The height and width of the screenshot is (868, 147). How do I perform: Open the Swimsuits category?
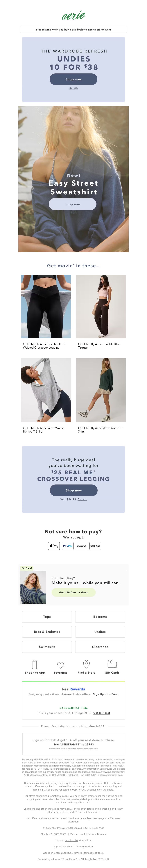click(x=47, y=647)
